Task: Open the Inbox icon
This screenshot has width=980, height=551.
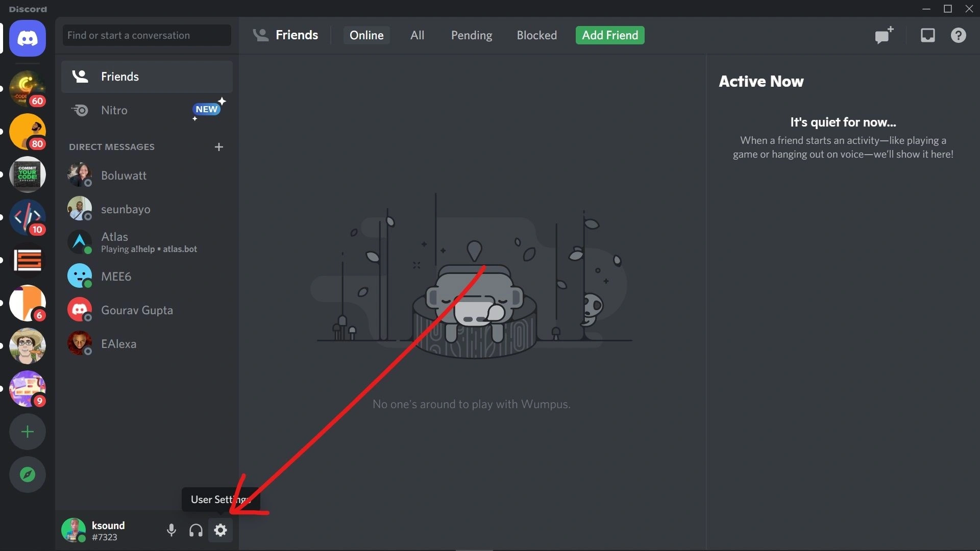Action: coord(928,35)
